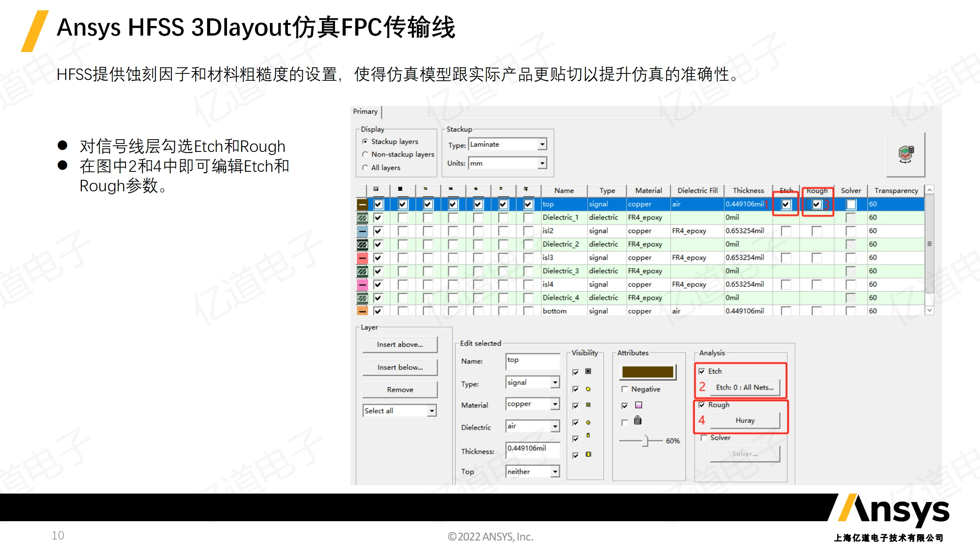Image resolution: width=980 pixels, height=551 pixels.
Task: Click the pink pattern icon in Attributes
Action: [x=639, y=405]
